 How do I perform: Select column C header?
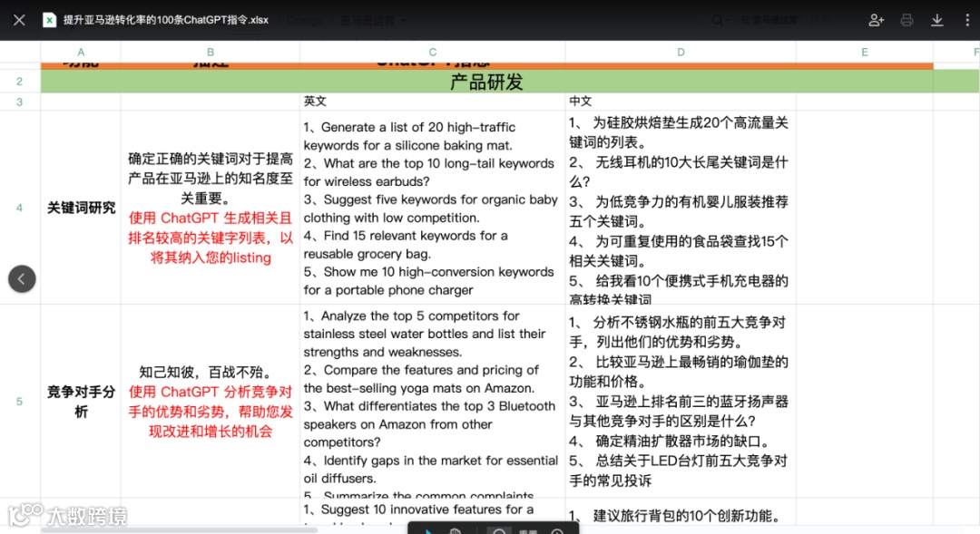click(x=433, y=53)
